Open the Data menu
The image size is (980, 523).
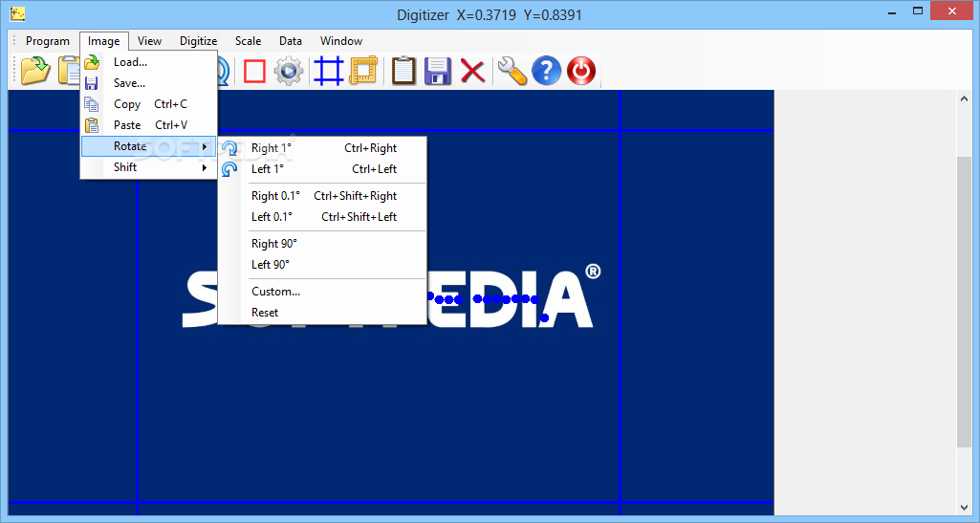pos(291,40)
